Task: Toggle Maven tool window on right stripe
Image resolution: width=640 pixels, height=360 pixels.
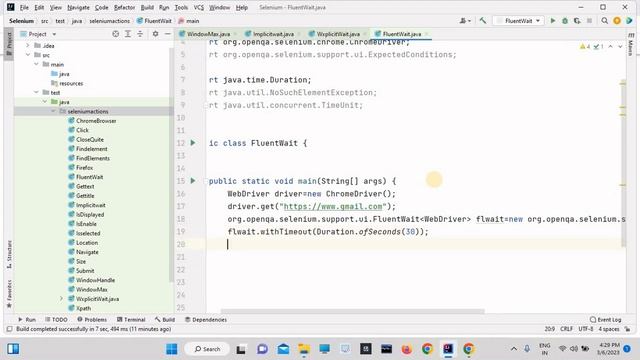Action: point(631,44)
